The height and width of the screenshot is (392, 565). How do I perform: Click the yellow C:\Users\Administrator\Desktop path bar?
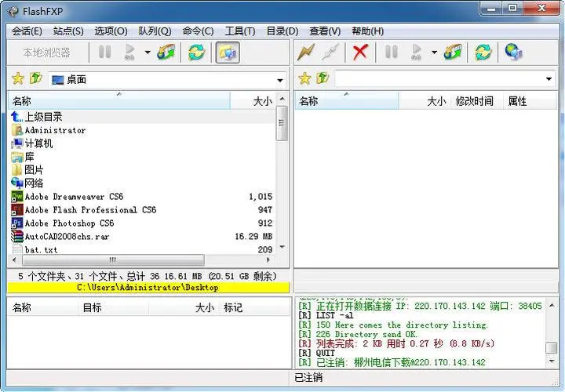pyautogui.click(x=148, y=288)
